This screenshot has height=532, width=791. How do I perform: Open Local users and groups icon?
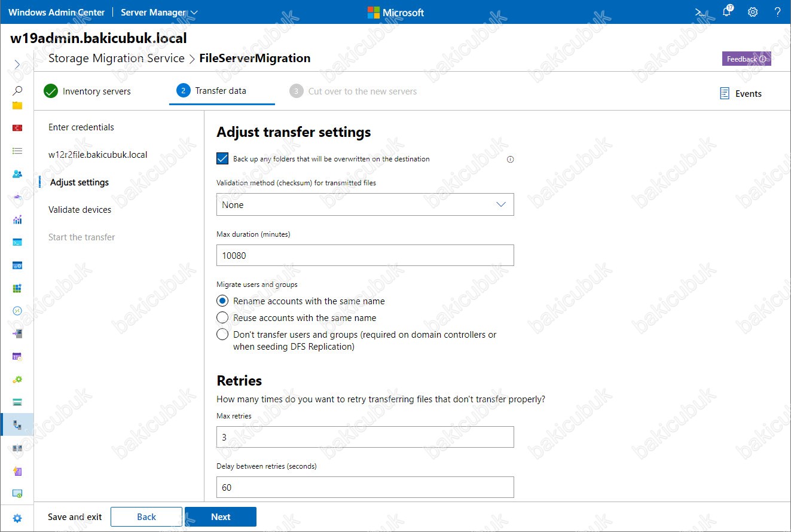(17, 174)
